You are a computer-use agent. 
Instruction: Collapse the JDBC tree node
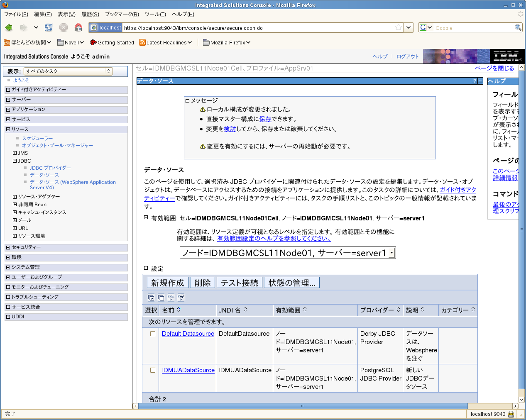pyautogui.click(x=15, y=161)
